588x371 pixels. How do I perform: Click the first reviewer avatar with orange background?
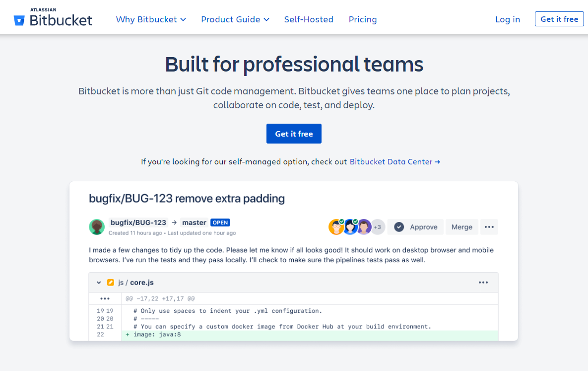tap(336, 227)
